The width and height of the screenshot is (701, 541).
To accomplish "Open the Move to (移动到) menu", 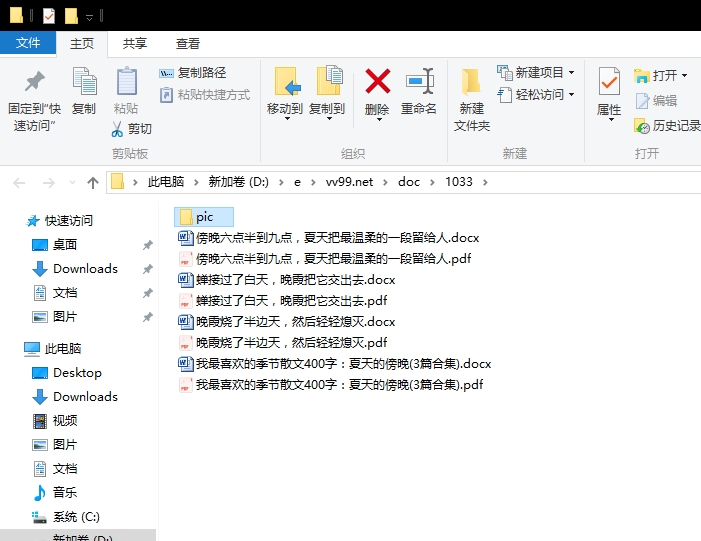I will pos(285,93).
